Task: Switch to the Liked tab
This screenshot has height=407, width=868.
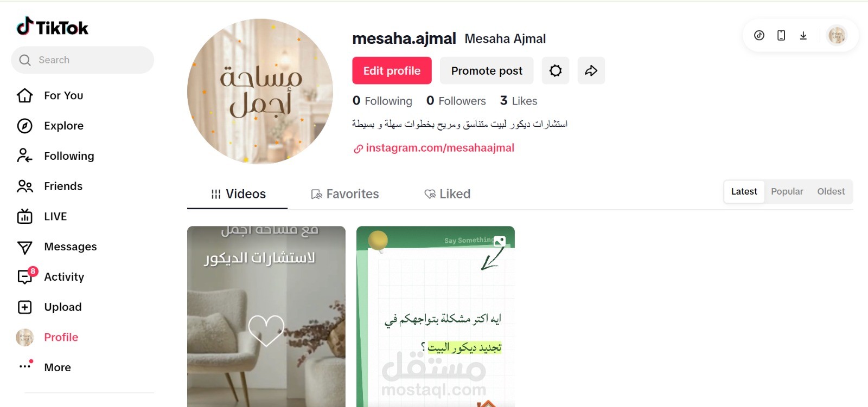Action: (448, 194)
